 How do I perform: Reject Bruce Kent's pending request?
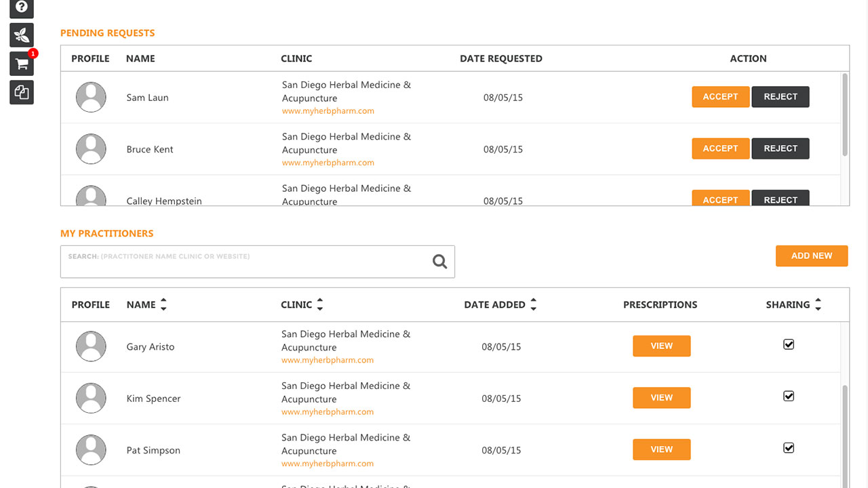coord(781,148)
